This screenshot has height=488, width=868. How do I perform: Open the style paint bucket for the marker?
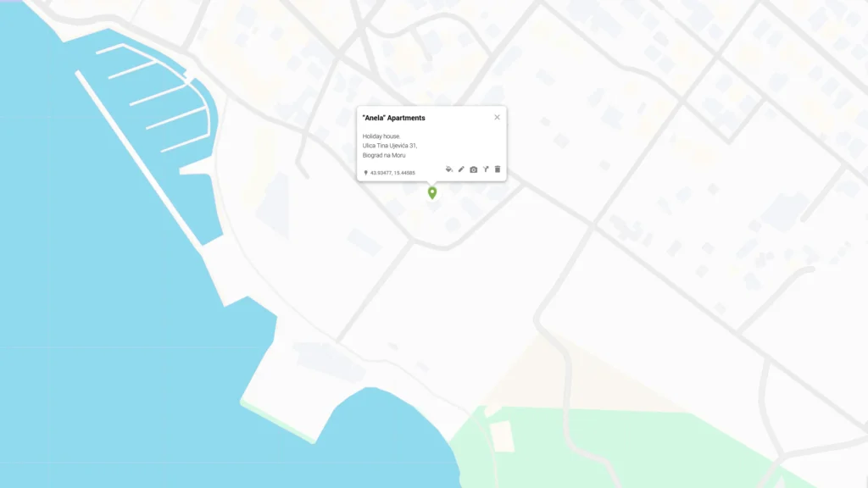449,169
